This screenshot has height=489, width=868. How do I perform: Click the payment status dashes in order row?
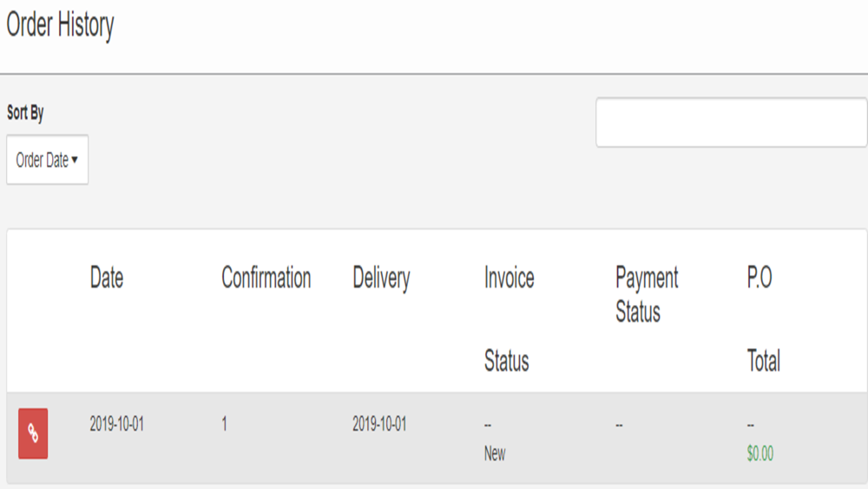[619, 426]
